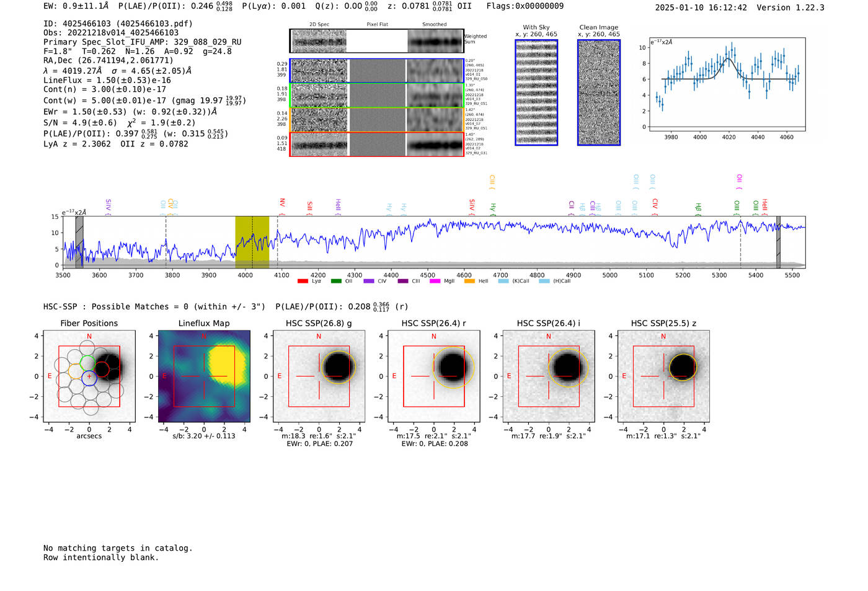Click the With Sky image panel
The width and height of the screenshot is (868, 591).
[x=536, y=92]
